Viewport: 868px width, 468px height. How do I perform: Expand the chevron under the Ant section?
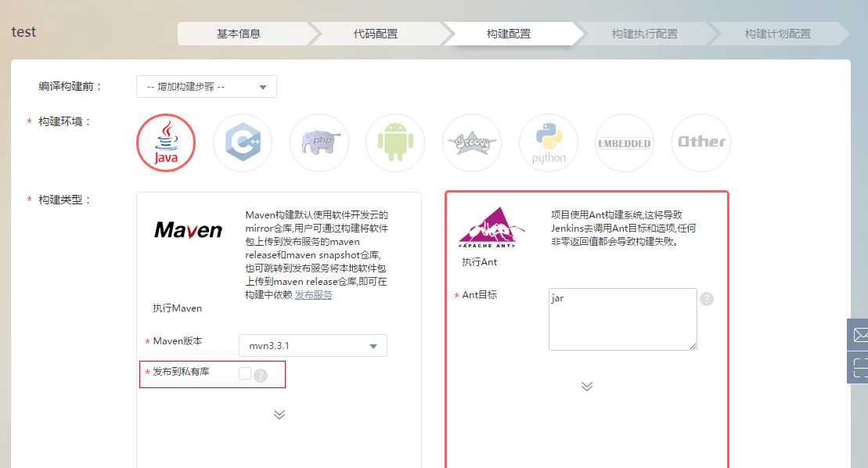[x=586, y=386]
